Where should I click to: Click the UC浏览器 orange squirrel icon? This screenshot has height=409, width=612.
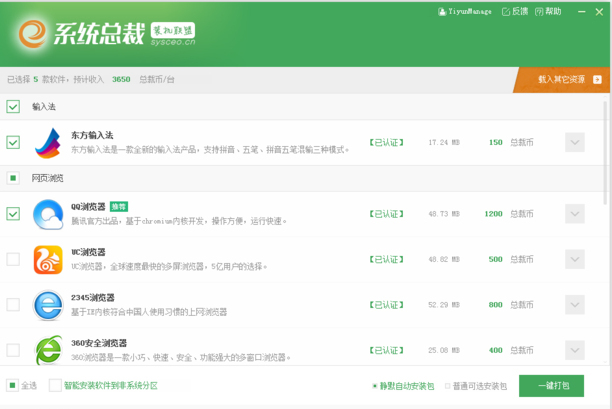click(48, 260)
